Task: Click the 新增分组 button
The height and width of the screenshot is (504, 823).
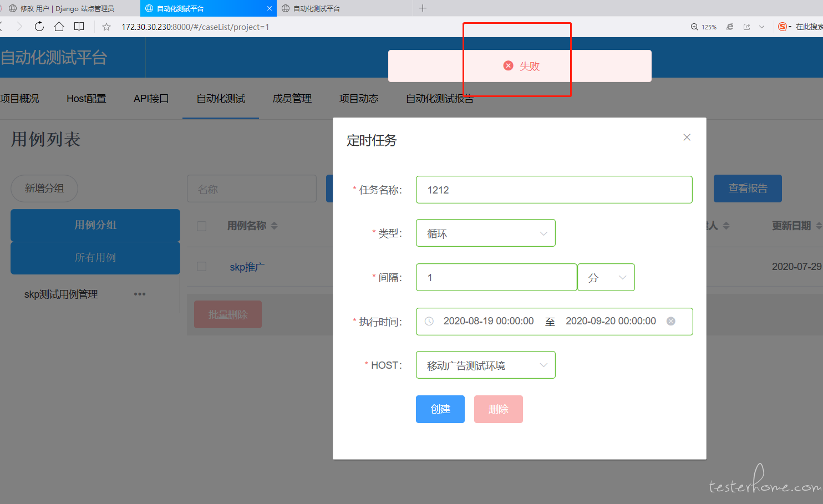Action: pyautogui.click(x=44, y=189)
